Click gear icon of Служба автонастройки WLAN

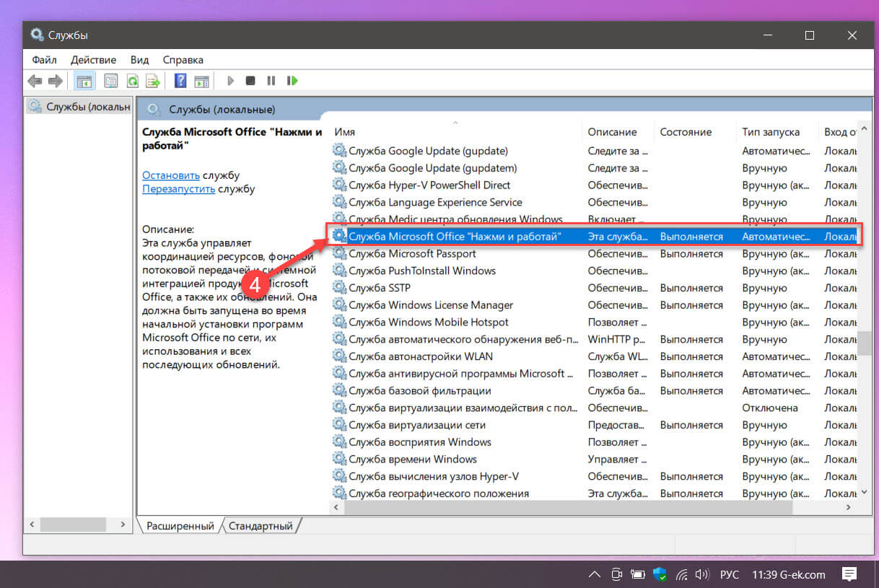click(x=339, y=356)
